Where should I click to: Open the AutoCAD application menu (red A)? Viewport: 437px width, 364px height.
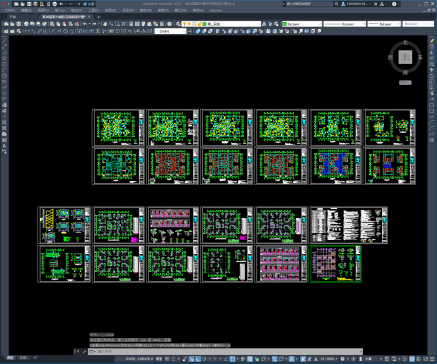pos(4,4)
